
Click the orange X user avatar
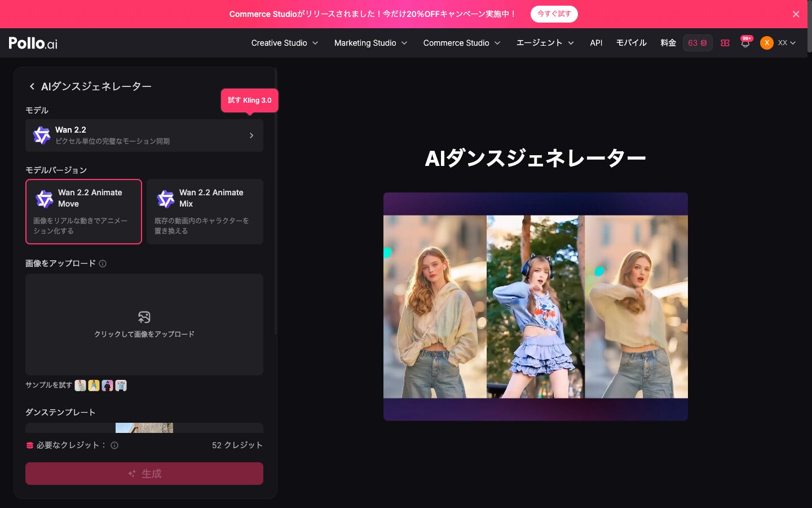click(x=767, y=43)
